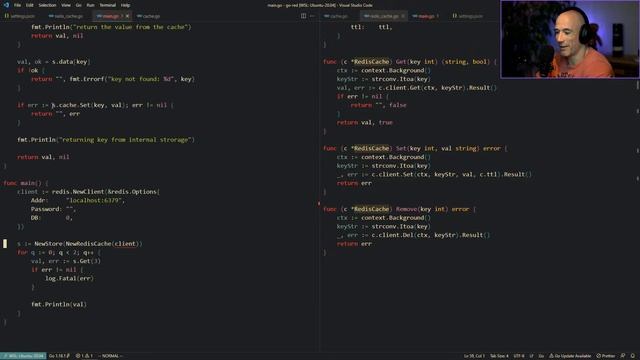
Task: Open the Help menu
Action: click(125, 5)
